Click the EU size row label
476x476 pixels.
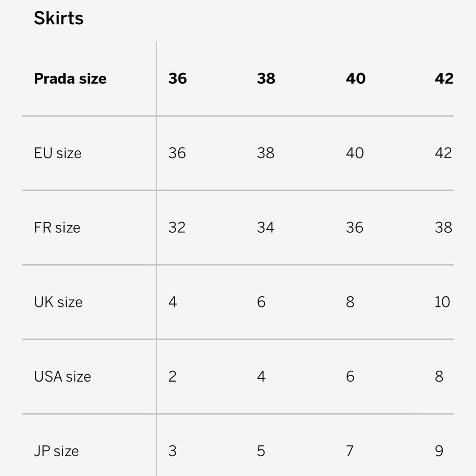(58, 153)
